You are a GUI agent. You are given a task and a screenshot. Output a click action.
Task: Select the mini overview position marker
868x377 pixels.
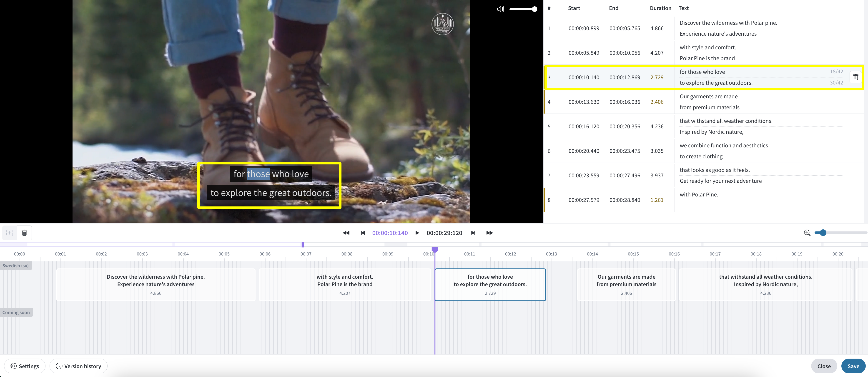tap(303, 244)
